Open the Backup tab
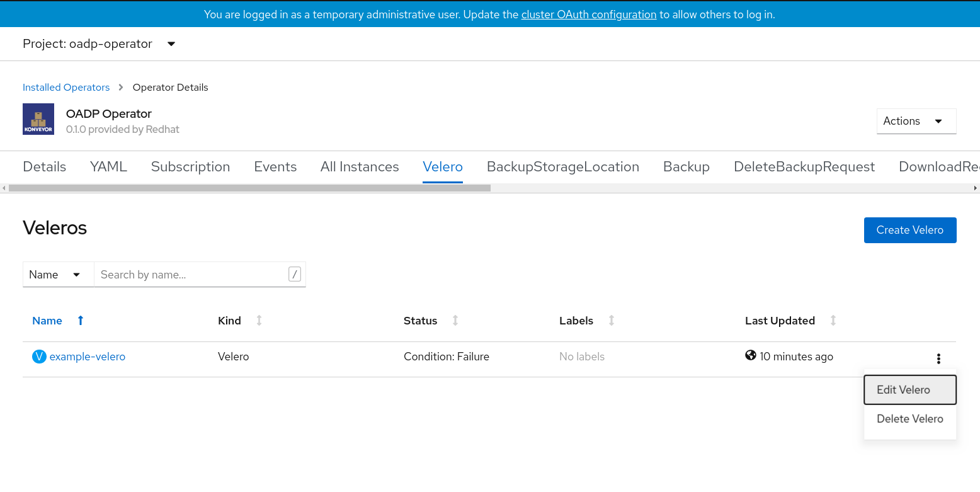980x492 pixels. (x=687, y=166)
